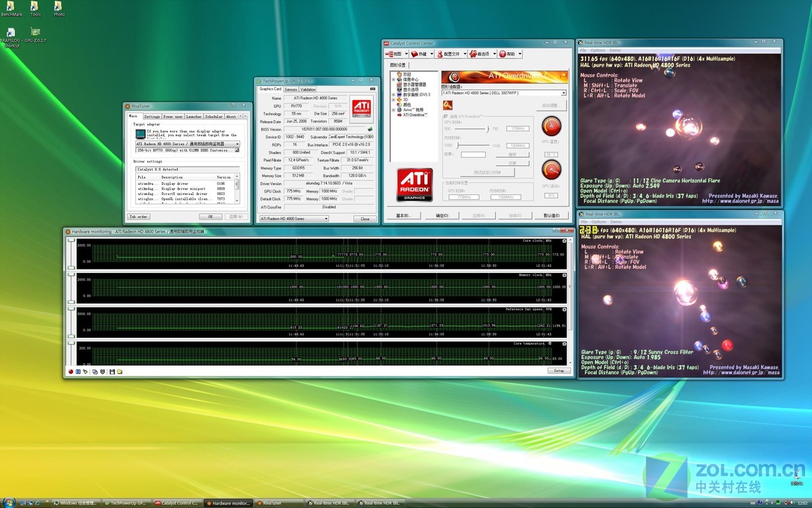812x508 pixels.
Task: Click the 默认值 button in Catalyst Control Center
Action: pyautogui.click(x=552, y=215)
